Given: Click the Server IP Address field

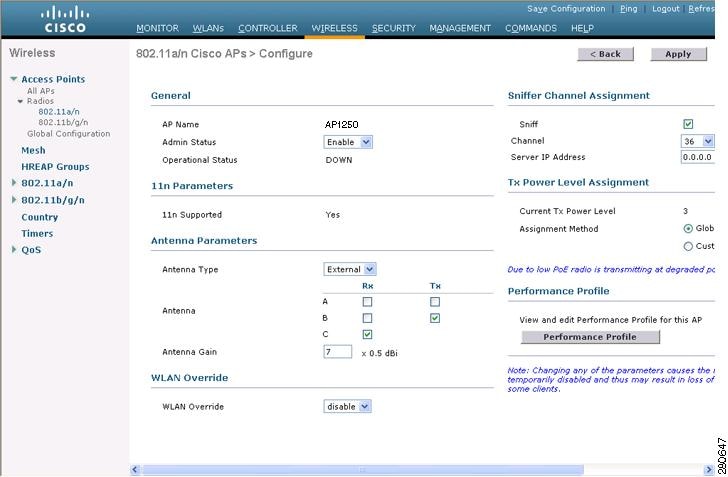Looking at the screenshot, I should point(697,157).
